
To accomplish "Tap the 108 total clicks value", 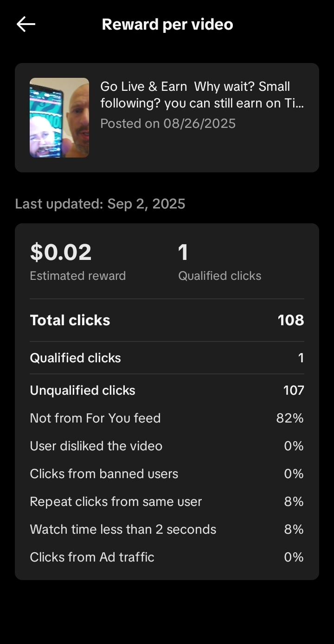I will point(291,320).
